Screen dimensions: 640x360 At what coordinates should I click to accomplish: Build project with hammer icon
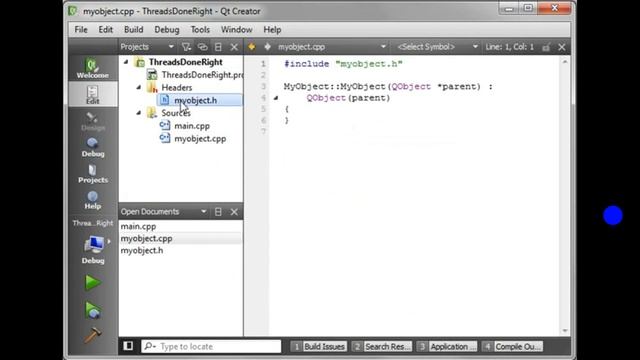tap(93, 336)
